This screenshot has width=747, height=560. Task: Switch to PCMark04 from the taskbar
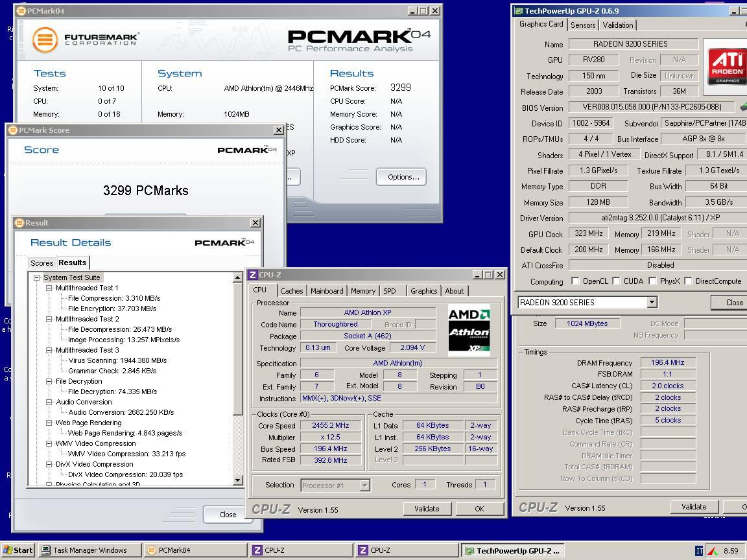[195, 550]
